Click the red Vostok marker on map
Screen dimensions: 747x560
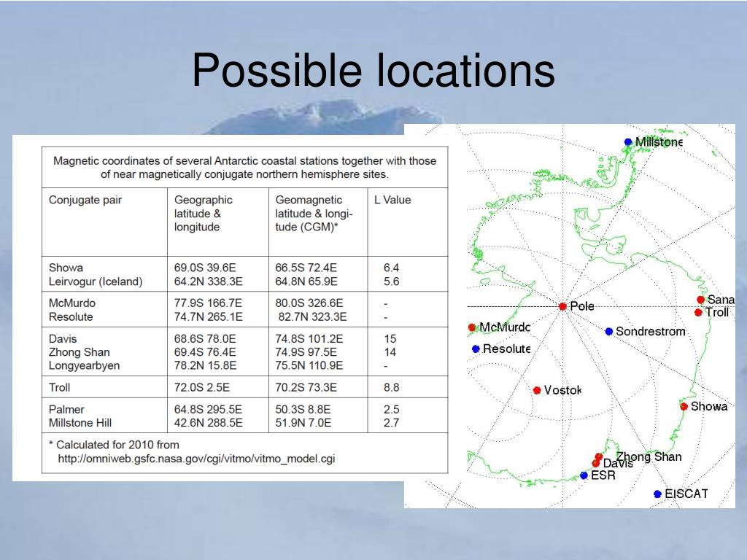[537, 391]
